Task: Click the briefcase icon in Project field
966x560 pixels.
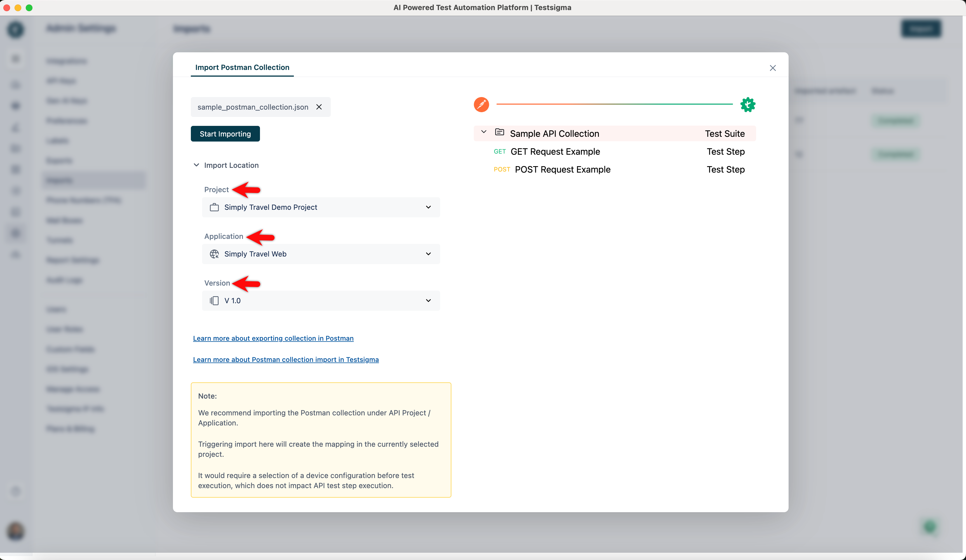Action: pos(214,207)
